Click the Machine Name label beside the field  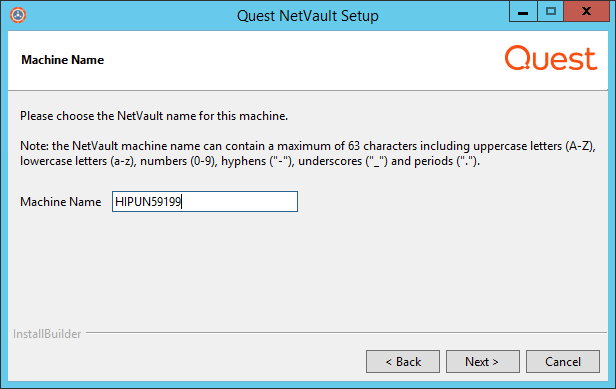click(x=60, y=202)
